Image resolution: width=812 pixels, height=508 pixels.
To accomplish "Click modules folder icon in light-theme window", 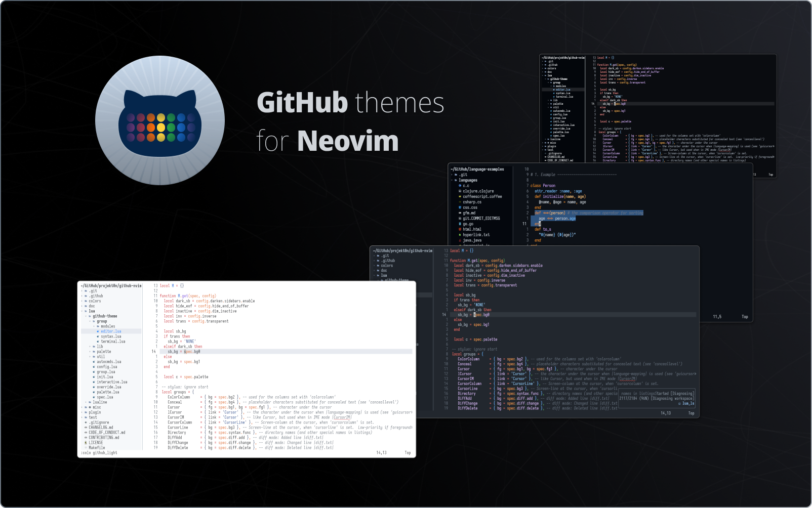I will 98,326.
